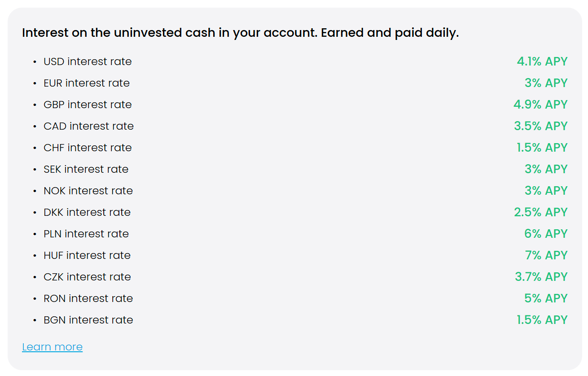This screenshot has width=588, height=376.
Task: Open the Learn more link
Action: (52, 347)
